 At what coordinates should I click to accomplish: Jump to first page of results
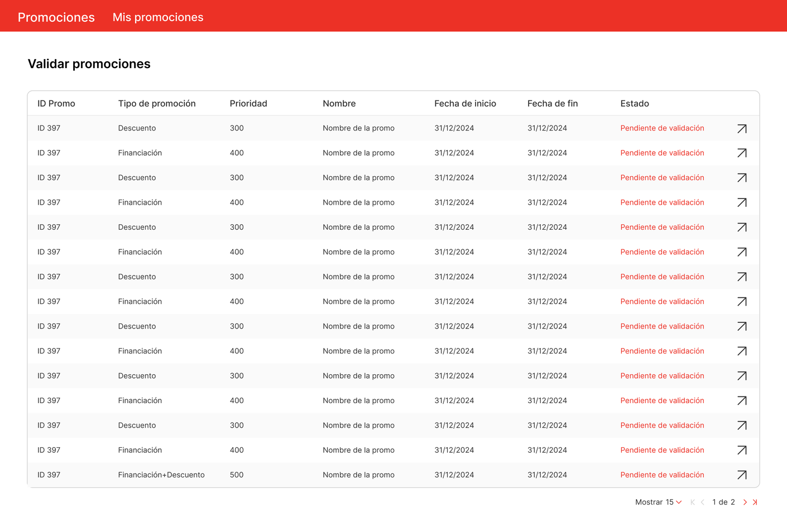pos(693,502)
